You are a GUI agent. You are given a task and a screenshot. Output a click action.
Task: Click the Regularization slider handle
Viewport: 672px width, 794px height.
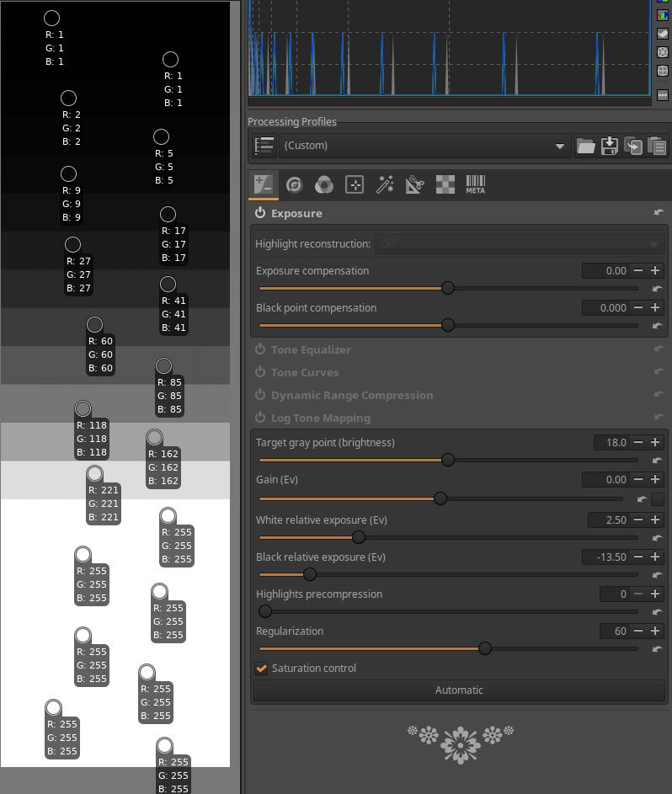click(x=485, y=648)
